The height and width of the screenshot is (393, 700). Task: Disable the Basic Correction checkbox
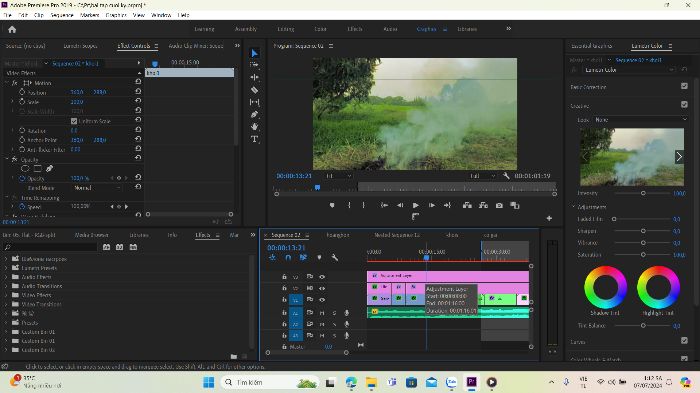684,86
